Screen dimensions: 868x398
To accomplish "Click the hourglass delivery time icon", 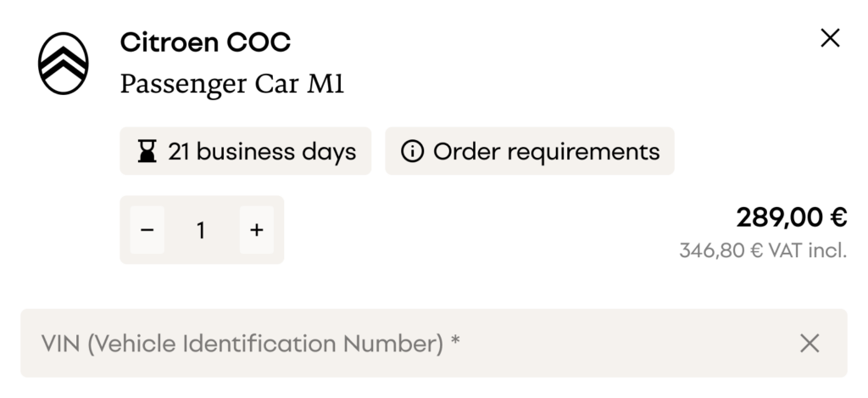I will [147, 152].
